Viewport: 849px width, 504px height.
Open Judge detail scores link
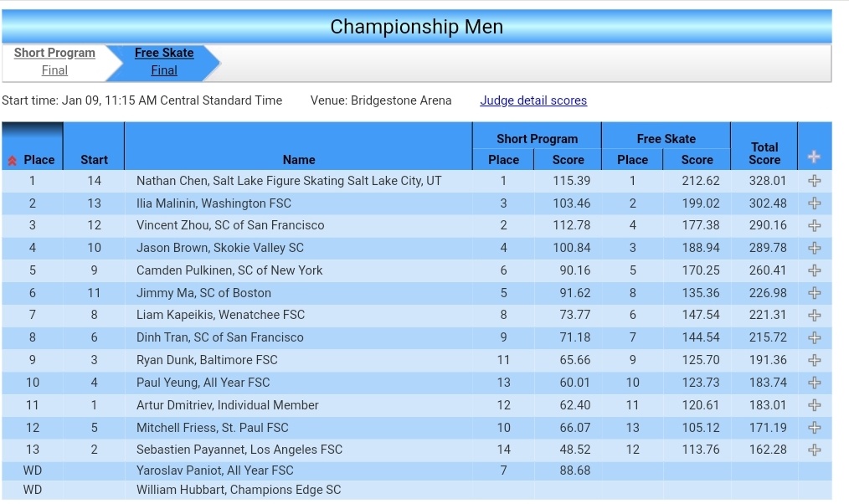pos(533,100)
